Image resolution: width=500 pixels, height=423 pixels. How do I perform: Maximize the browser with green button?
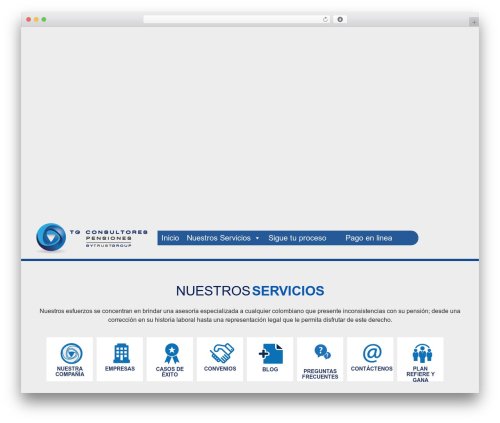tap(44, 19)
